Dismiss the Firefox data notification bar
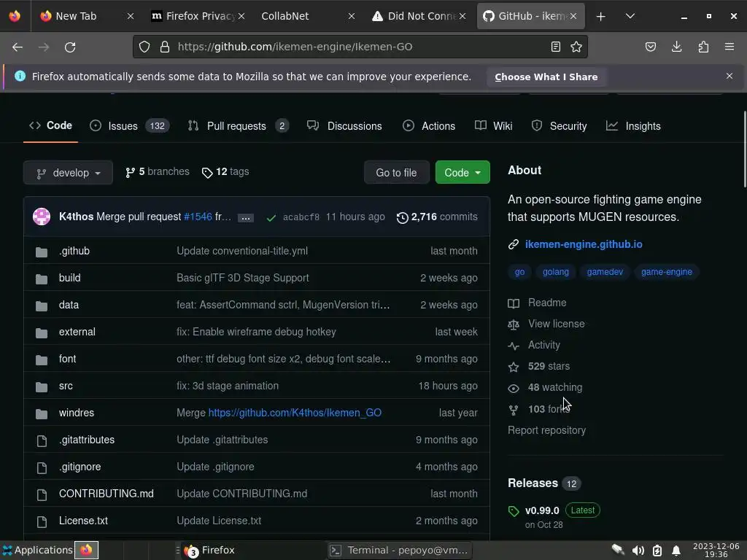The image size is (747, 560). click(729, 76)
